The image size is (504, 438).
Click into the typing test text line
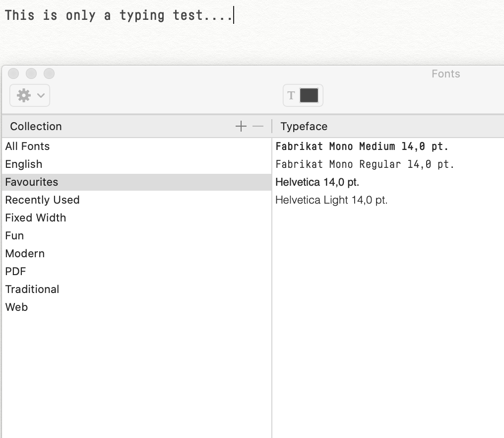click(x=119, y=15)
